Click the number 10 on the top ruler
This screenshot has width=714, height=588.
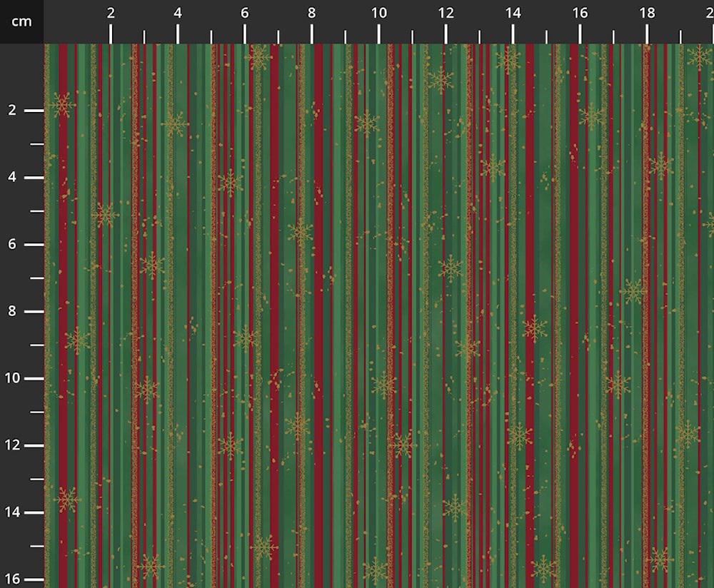point(379,13)
